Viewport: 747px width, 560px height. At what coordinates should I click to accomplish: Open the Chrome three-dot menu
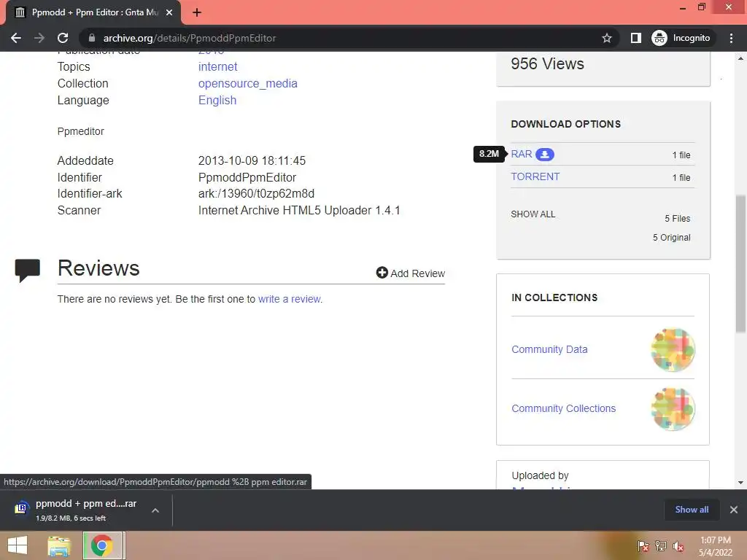[731, 38]
